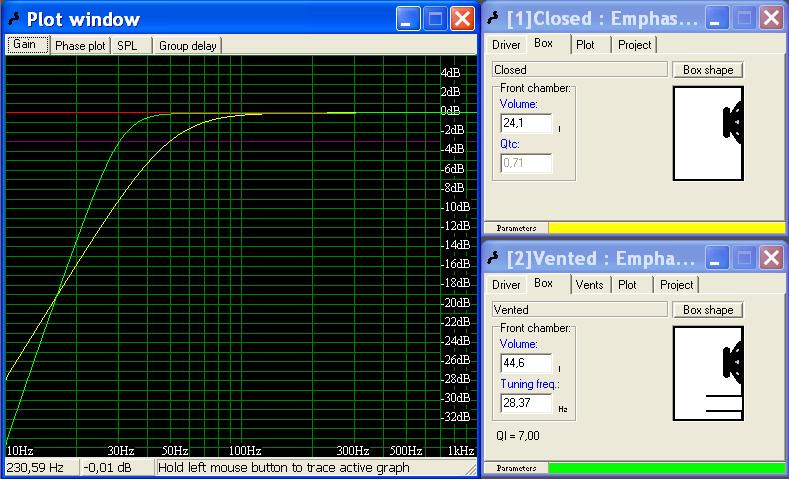Minimize the [1]Closed window

(716, 19)
